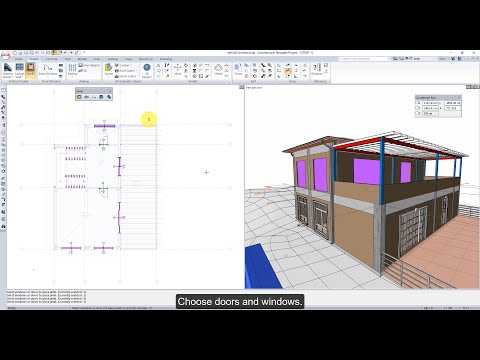Click the topmost icon in left vertical toolbar
Viewport: 480px width, 360px height.
point(3,90)
